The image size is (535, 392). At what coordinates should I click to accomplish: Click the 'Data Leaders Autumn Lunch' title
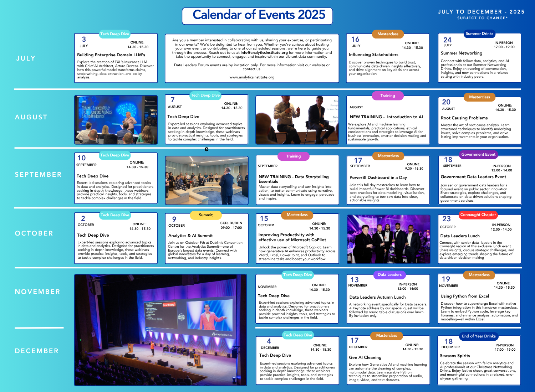(377, 297)
